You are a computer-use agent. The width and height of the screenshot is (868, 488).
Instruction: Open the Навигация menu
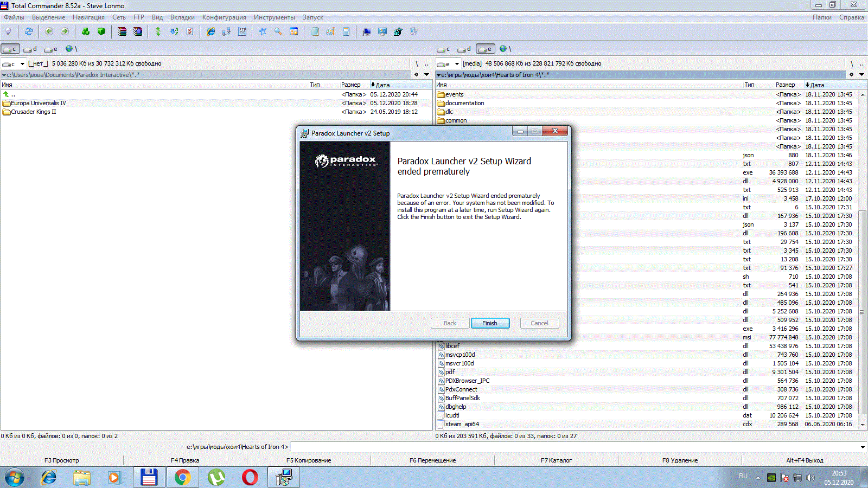pyautogui.click(x=88, y=17)
